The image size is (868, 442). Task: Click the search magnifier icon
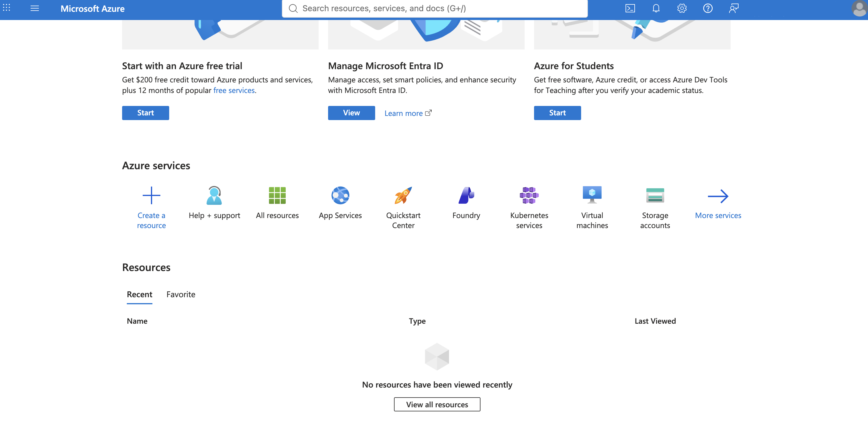pyautogui.click(x=293, y=9)
